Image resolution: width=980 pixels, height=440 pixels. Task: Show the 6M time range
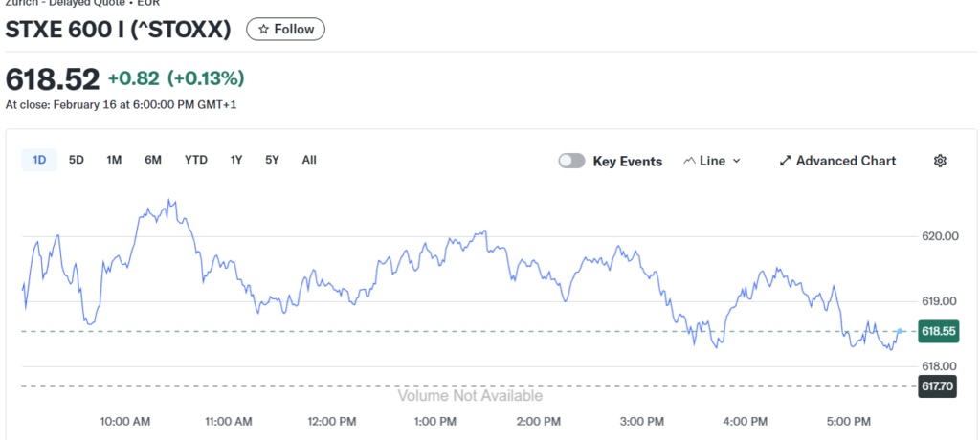click(153, 160)
